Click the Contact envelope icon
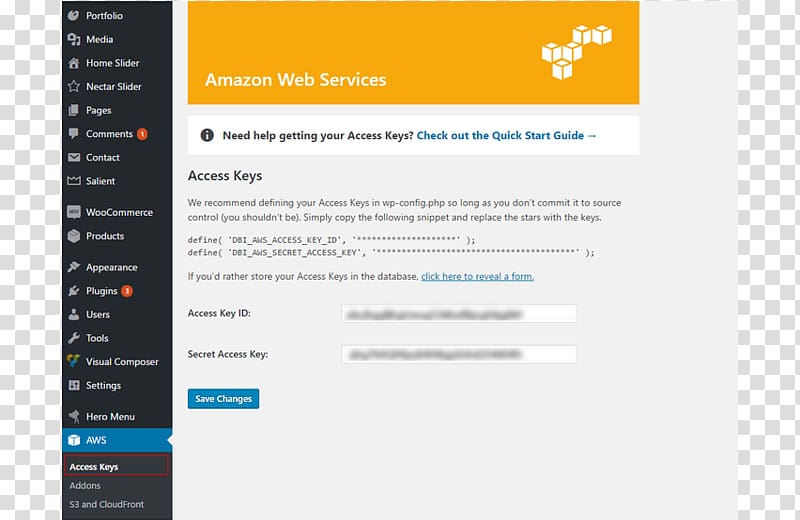The width and height of the screenshot is (800, 520). pos(73,157)
